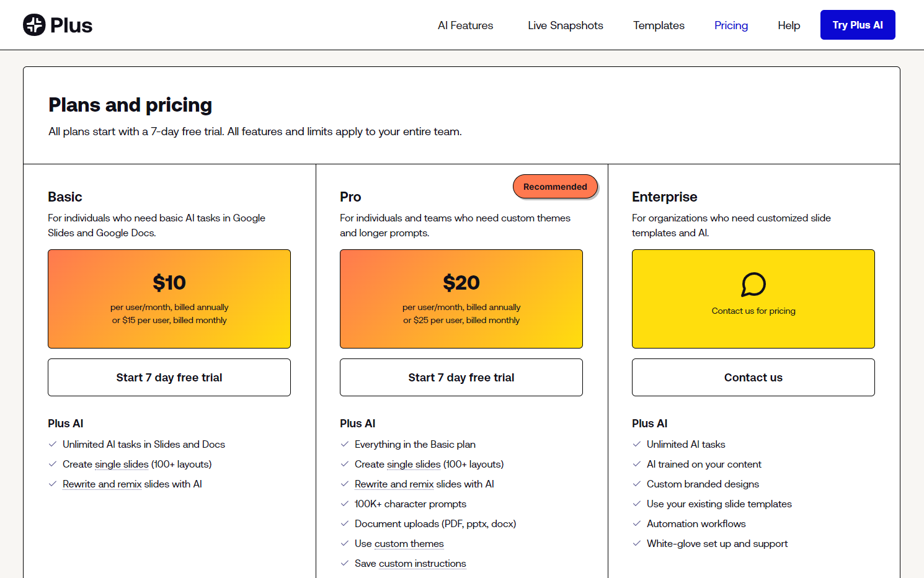Click 'Use your existing slide templates' text
This screenshot has height=578, width=924.
tap(719, 504)
